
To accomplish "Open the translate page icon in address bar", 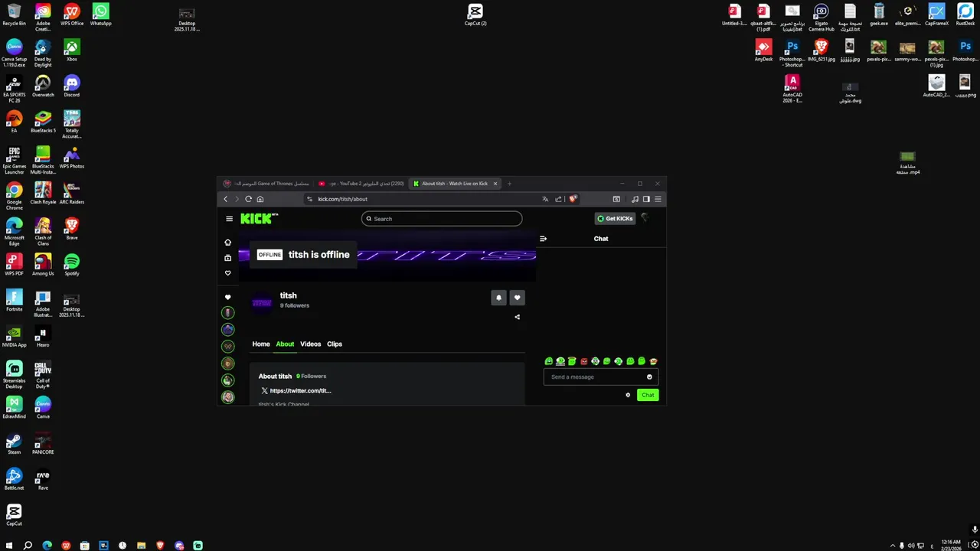I will (x=545, y=199).
